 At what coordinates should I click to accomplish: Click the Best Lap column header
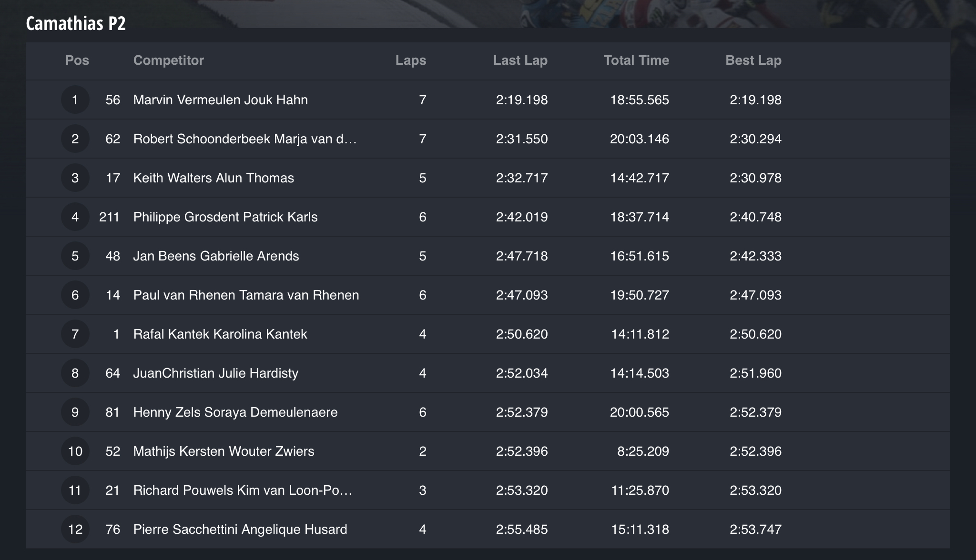pyautogui.click(x=753, y=60)
